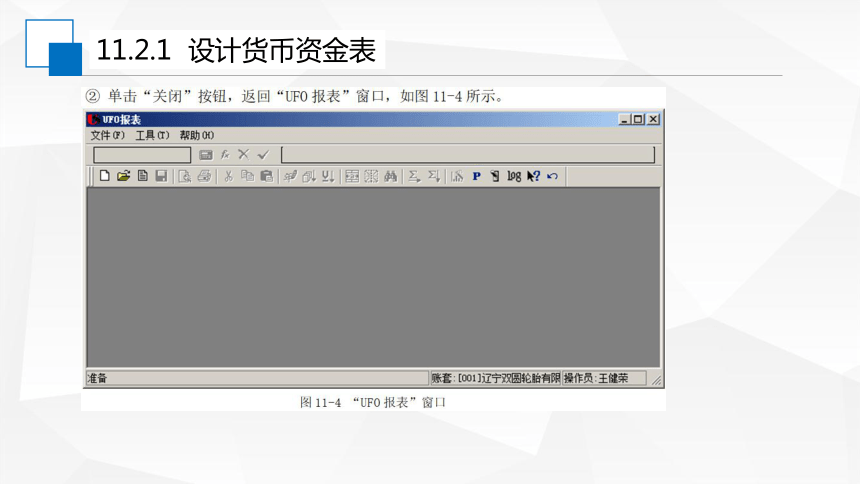Click the 准备 status text
Screen dimensions: 860x484
pos(98,378)
